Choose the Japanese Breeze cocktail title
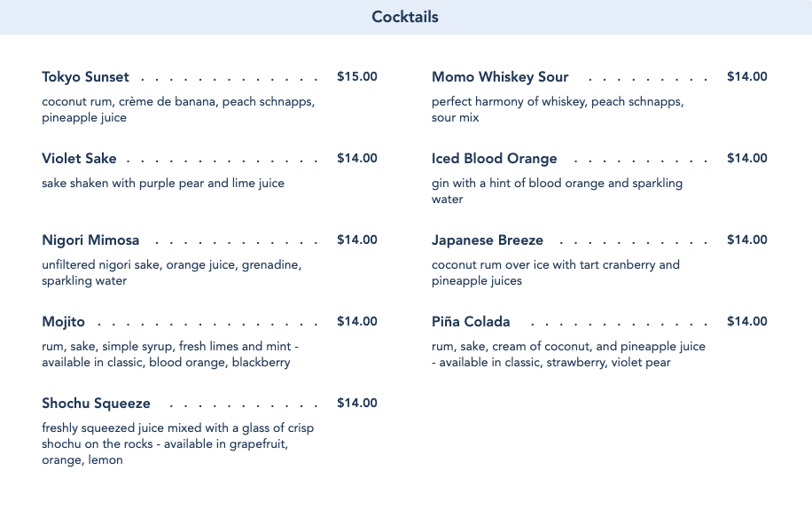812x510 pixels. [x=488, y=240]
